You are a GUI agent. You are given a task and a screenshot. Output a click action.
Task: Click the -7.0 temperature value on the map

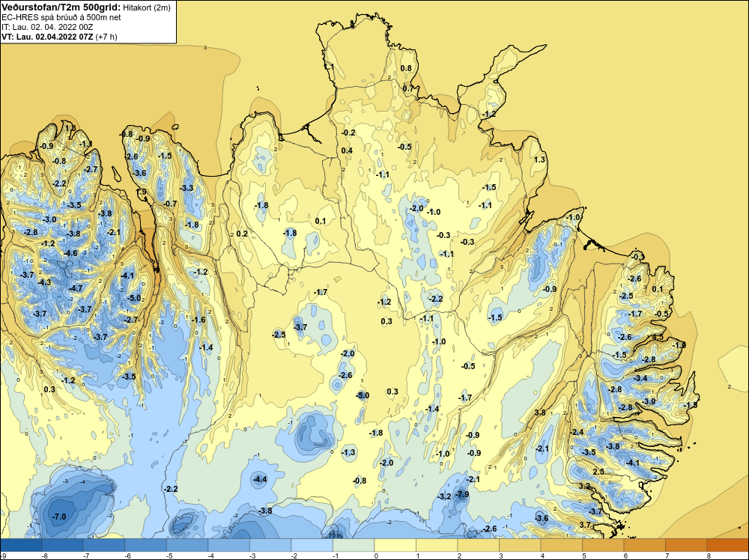point(58,517)
